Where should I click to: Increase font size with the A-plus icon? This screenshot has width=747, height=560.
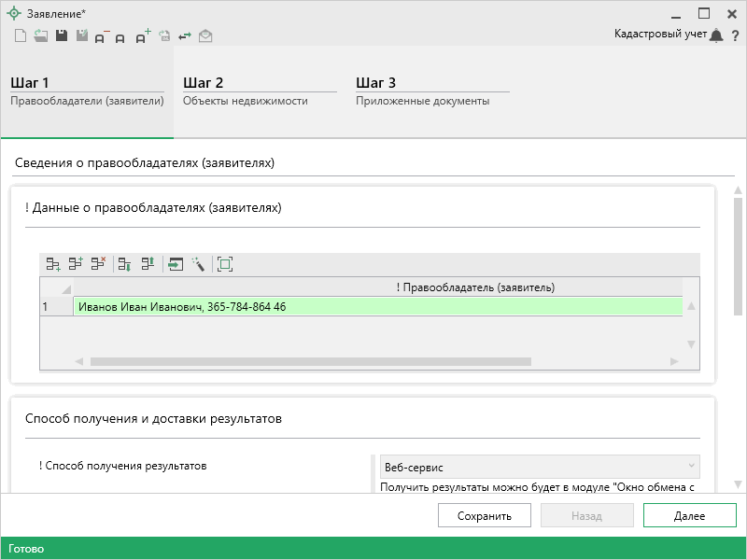142,36
